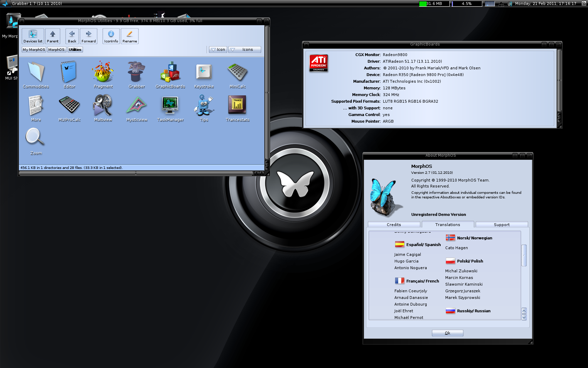Screen dimensions: 588x368
Task: Open the TaskManager monitor icon
Action: 170,108
